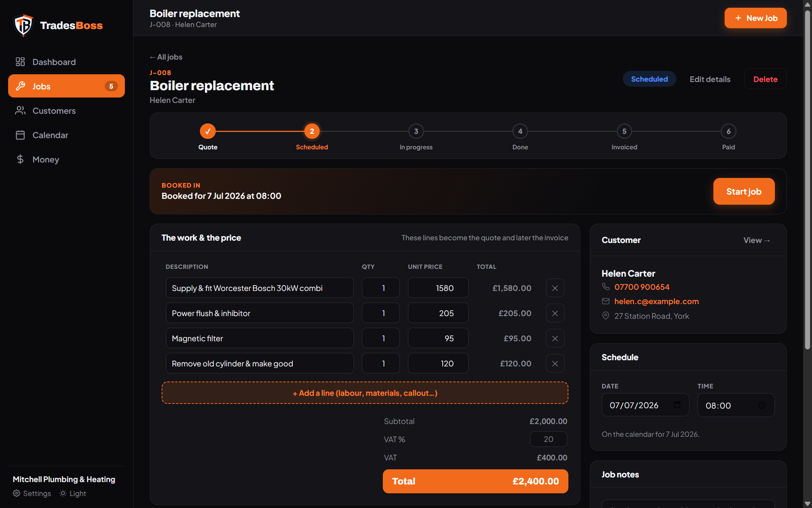Edit the VAT % field
The image size is (812, 508).
548,439
